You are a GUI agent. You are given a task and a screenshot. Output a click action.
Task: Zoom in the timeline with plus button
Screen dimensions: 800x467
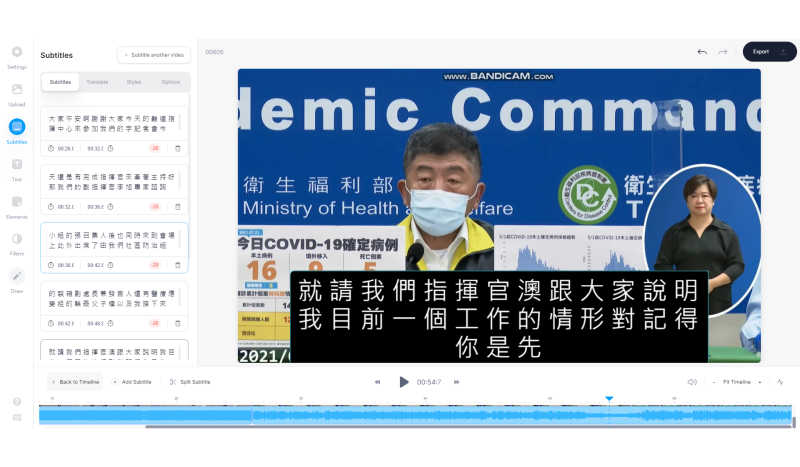(x=760, y=382)
